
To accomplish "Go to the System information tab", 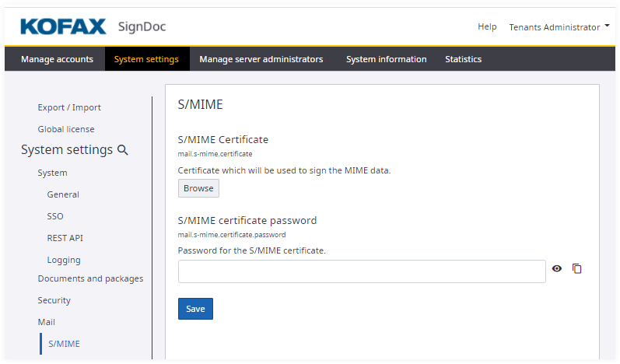I will pyautogui.click(x=386, y=59).
